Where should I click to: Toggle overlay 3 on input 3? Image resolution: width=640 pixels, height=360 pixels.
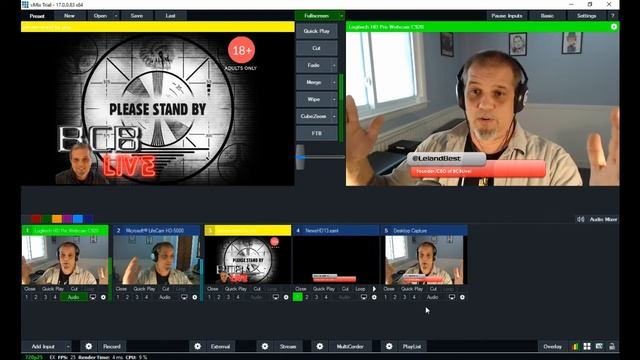[x=228, y=297]
